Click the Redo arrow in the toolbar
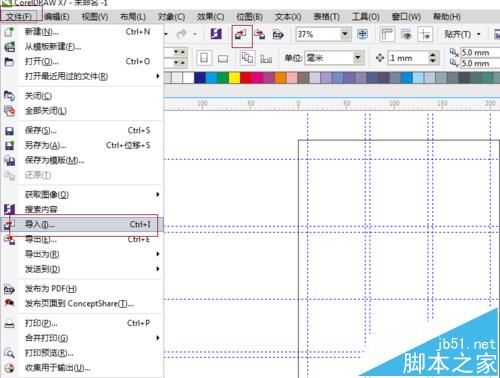Image resolution: width=500 pixels, height=378 pixels. click(182, 34)
